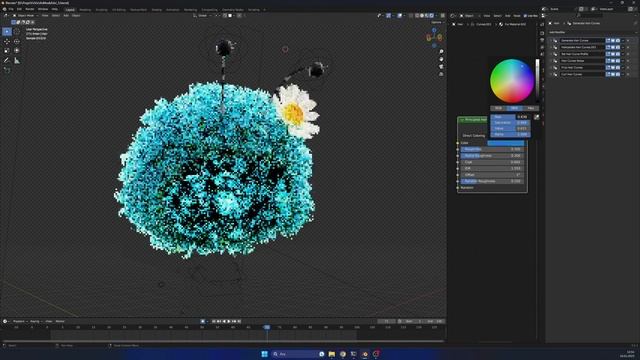The image size is (640, 360).
Task: Toggle viewport display of Generate Hair Curves
Action: pos(613,40)
